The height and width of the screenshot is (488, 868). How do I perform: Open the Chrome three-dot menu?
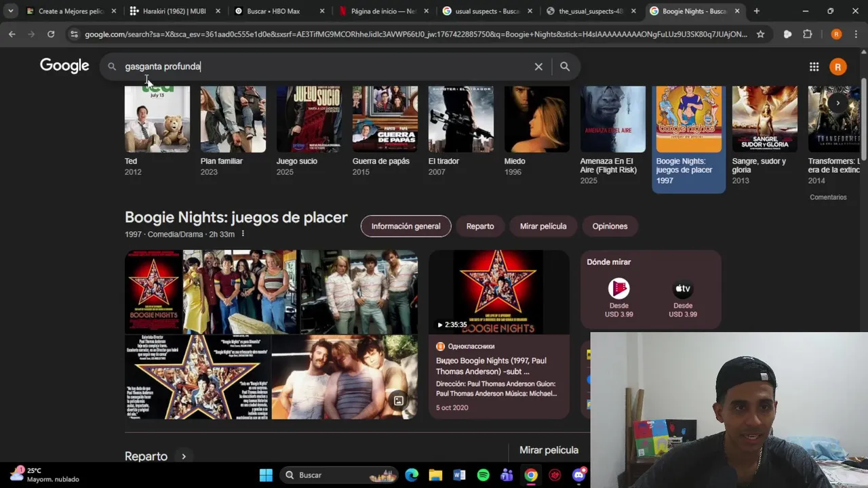pyautogui.click(x=856, y=34)
